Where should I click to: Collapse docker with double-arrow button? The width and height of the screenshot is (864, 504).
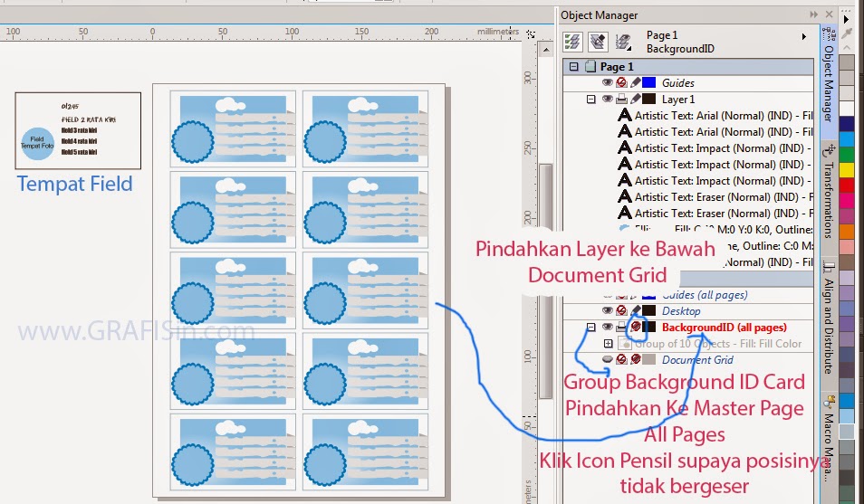click(x=814, y=14)
